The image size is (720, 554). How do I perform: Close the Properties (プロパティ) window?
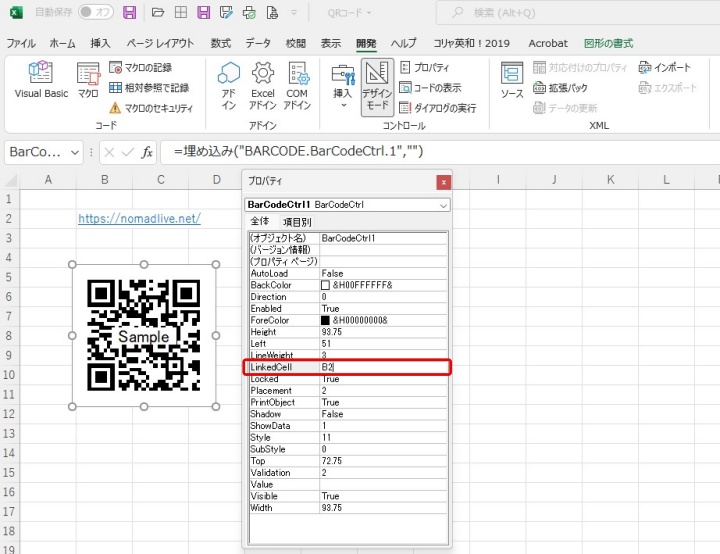[x=443, y=182]
